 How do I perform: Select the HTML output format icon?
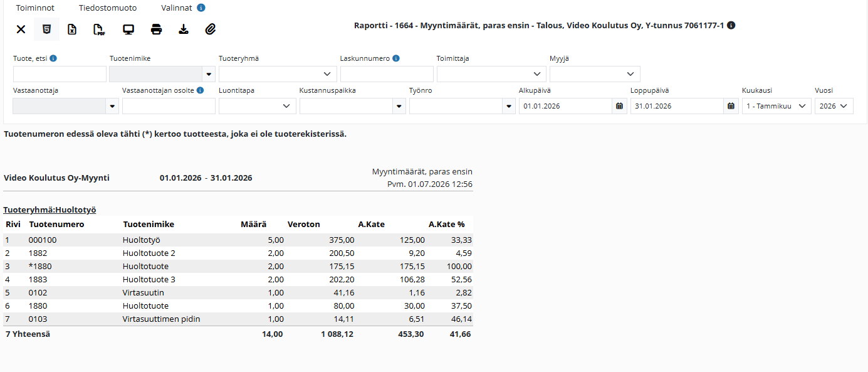tap(46, 29)
